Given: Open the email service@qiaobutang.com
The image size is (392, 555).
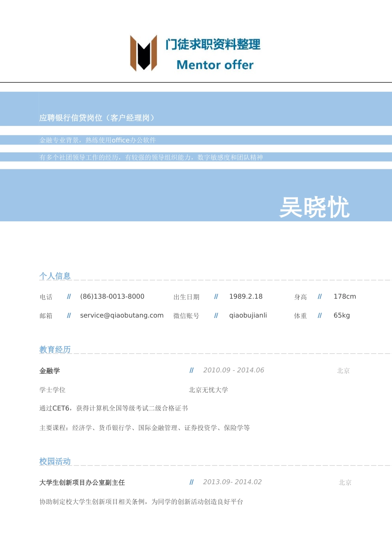Looking at the screenshot, I should click(122, 315).
